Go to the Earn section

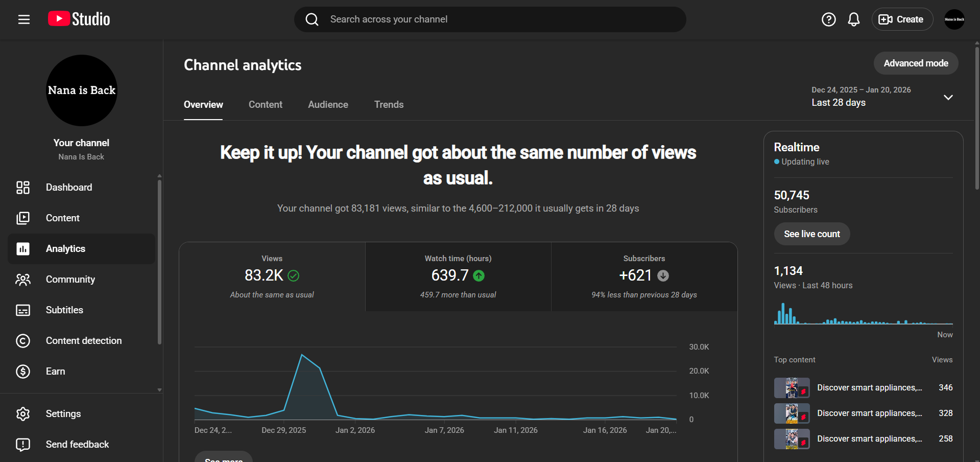[55, 372]
